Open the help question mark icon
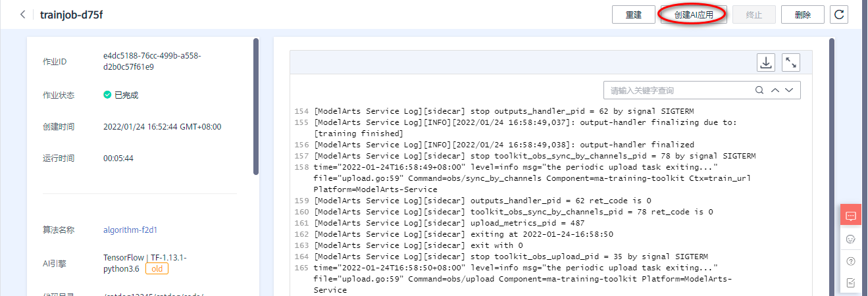Screen dimensions: 868x296 click(850, 261)
